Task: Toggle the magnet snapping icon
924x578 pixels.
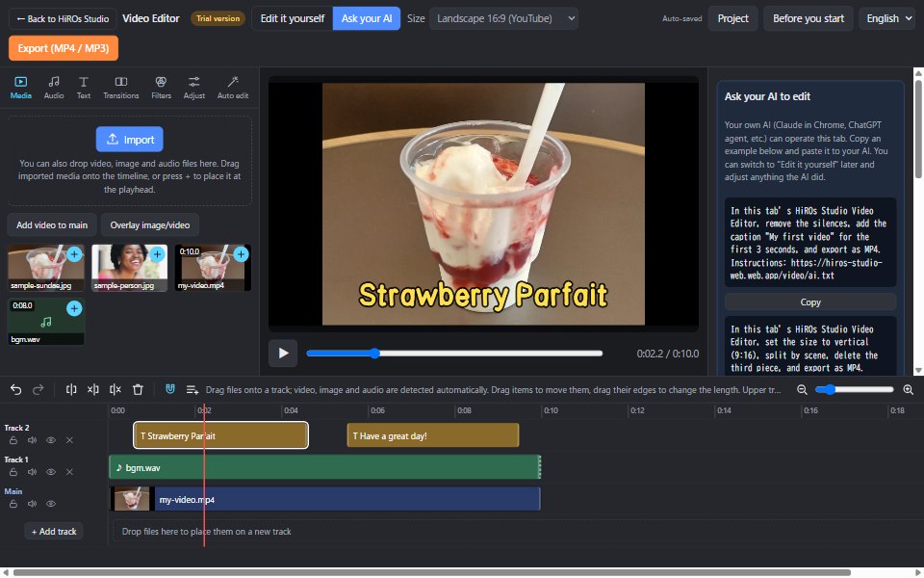Action: 169,389
